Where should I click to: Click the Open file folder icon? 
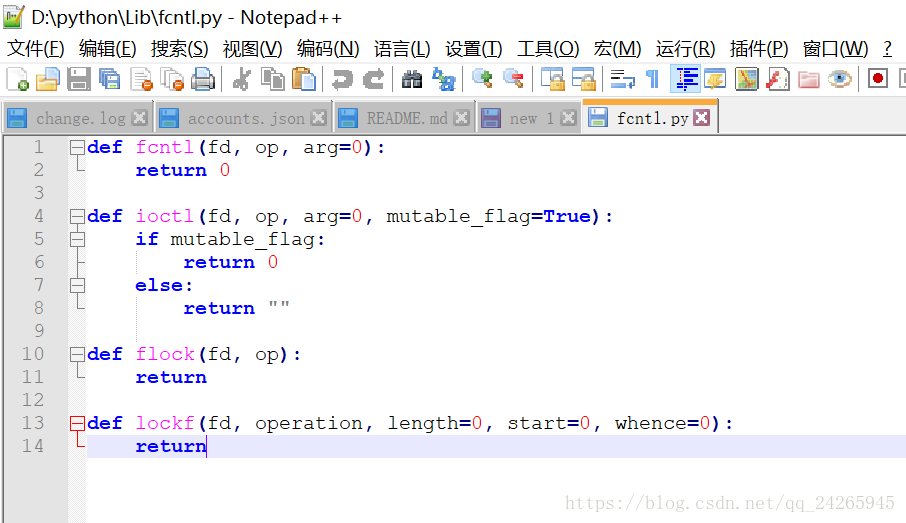(x=48, y=79)
